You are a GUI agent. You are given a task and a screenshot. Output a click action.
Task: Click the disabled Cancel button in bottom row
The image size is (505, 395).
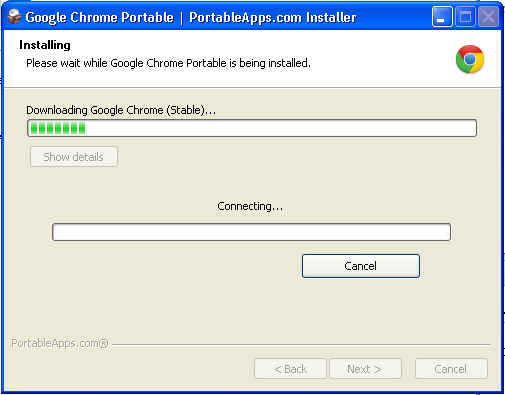pyautogui.click(x=451, y=369)
